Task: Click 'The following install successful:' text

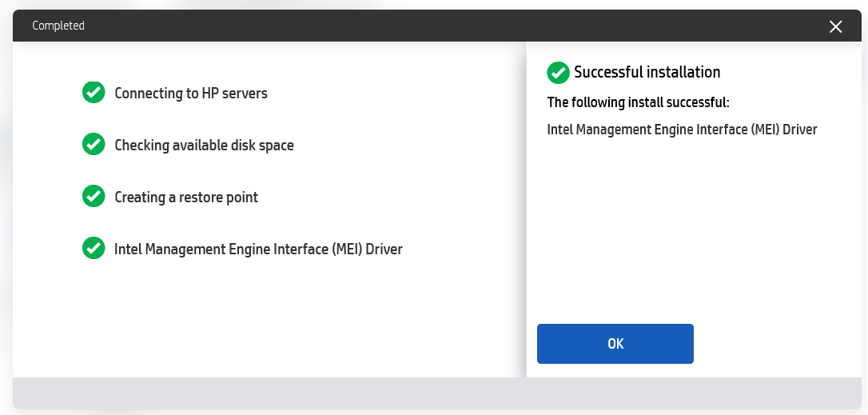Action: [638, 102]
